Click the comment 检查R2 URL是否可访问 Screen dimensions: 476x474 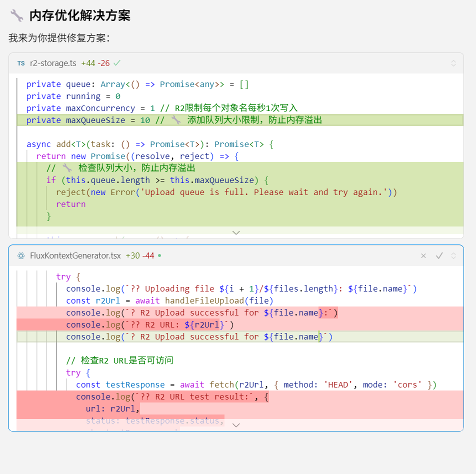point(120,360)
